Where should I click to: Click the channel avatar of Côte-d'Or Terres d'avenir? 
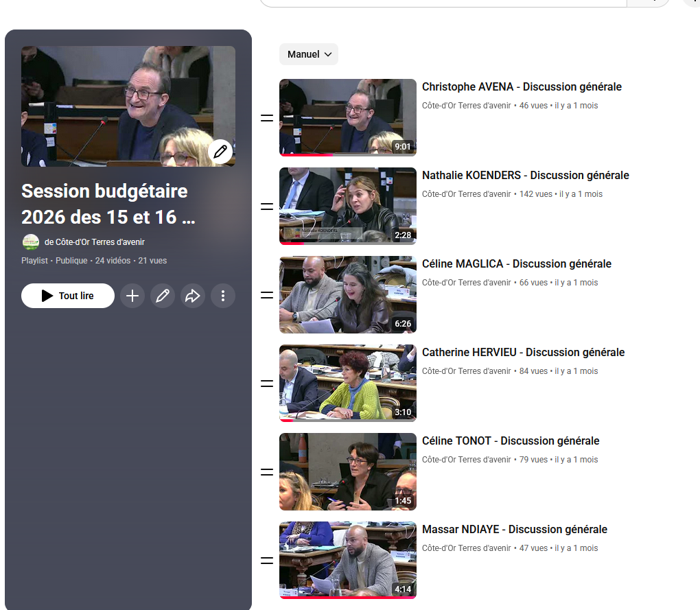31,242
